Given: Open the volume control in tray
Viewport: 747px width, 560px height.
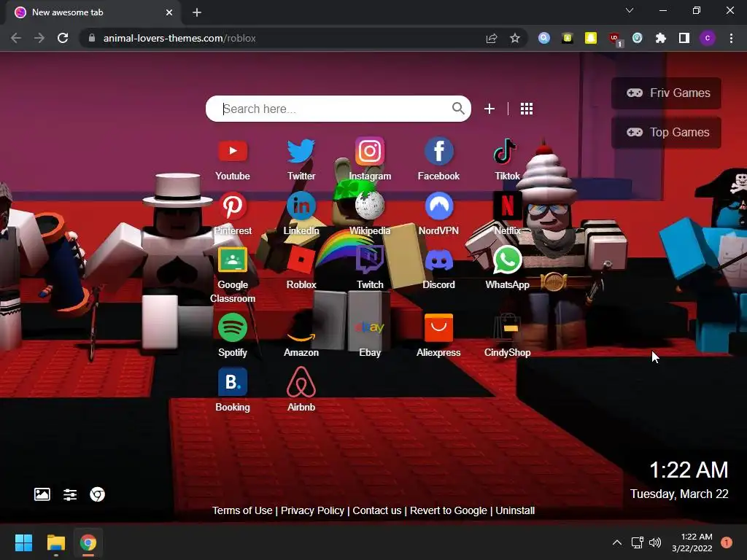Looking at the screenshot, I should tap(655, 542).
